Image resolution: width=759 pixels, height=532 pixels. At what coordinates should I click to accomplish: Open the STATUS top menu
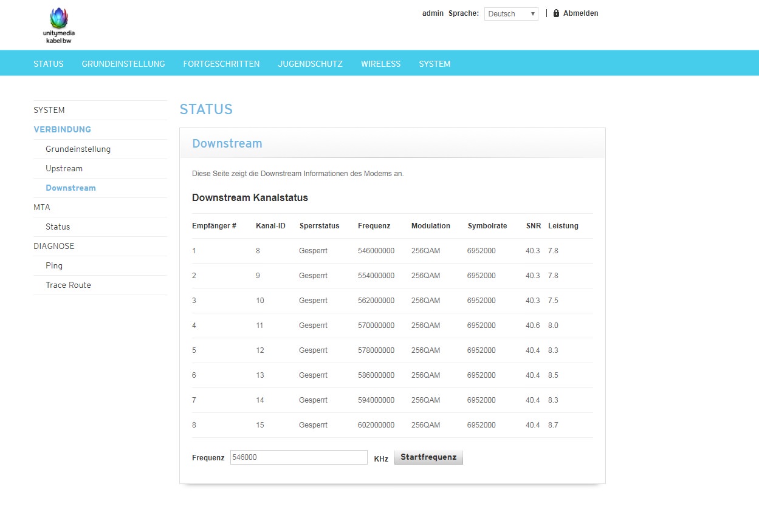(49, 64)
